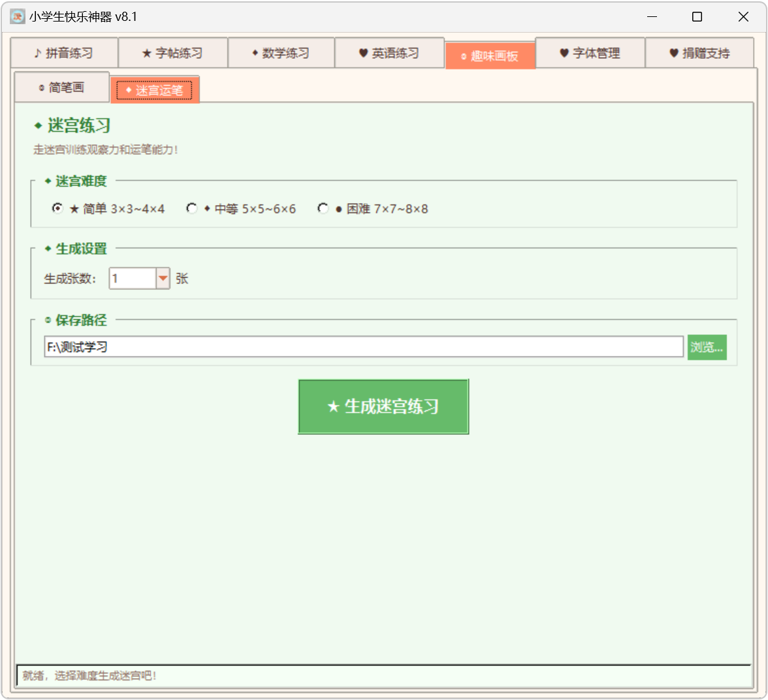Switch to the 字帖练习 tab
The height and width of the screenshot is (700, 768).
pyautogui.click(x=173, y=53)
